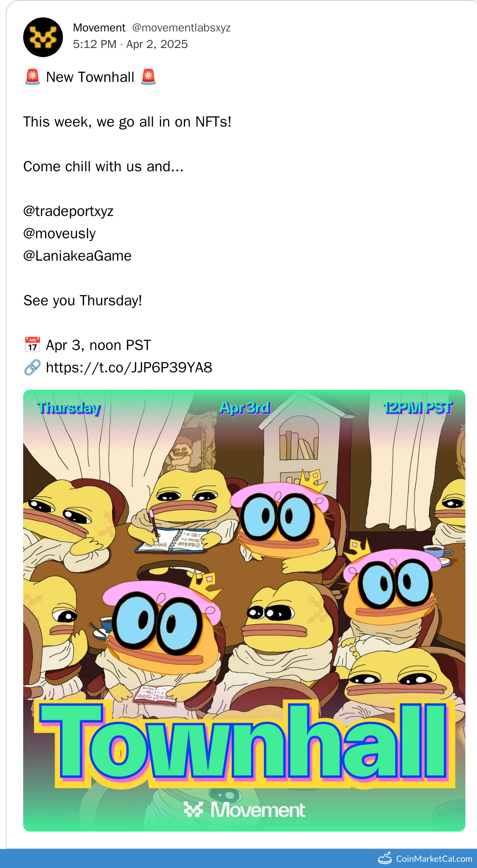The width and height of the screenshot is (477, 868).
Task: Click the CoinMarketCal cloud coin icon
Action: (385, 858)
